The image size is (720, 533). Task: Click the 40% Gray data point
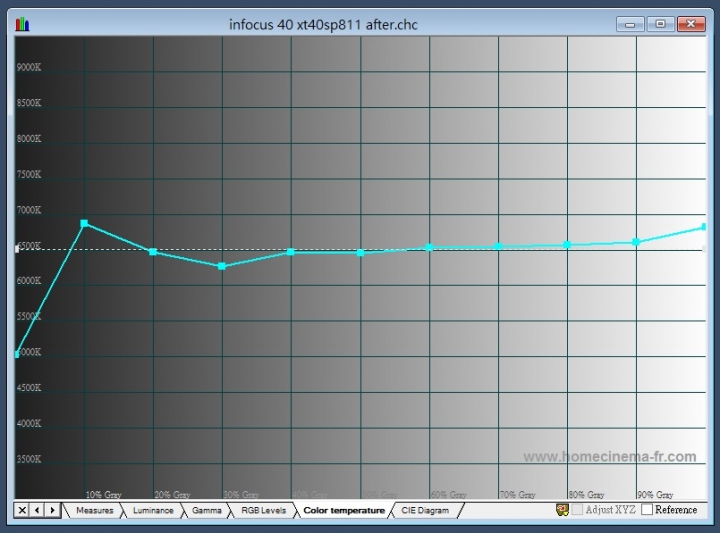(291, 252)
